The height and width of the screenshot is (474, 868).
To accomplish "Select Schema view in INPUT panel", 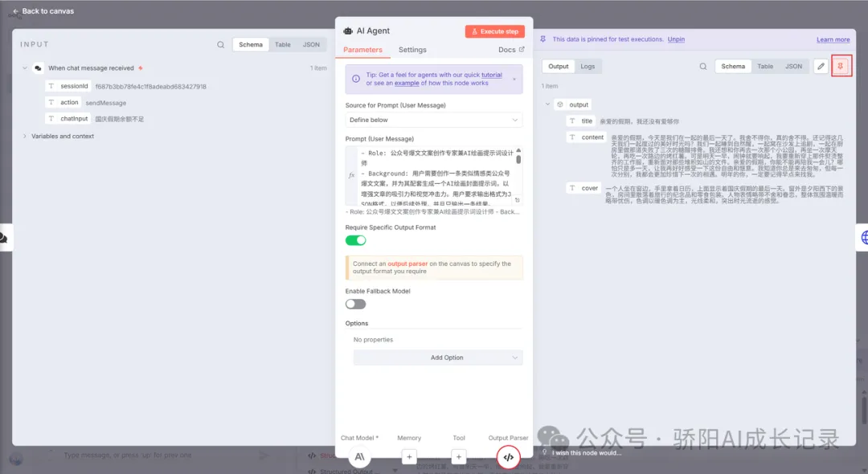I will [x=251, y=45].
